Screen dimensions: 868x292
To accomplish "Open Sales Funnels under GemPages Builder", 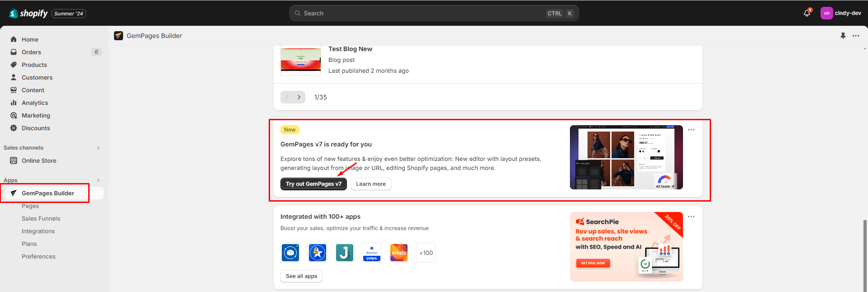I will [x=41, y=218].
